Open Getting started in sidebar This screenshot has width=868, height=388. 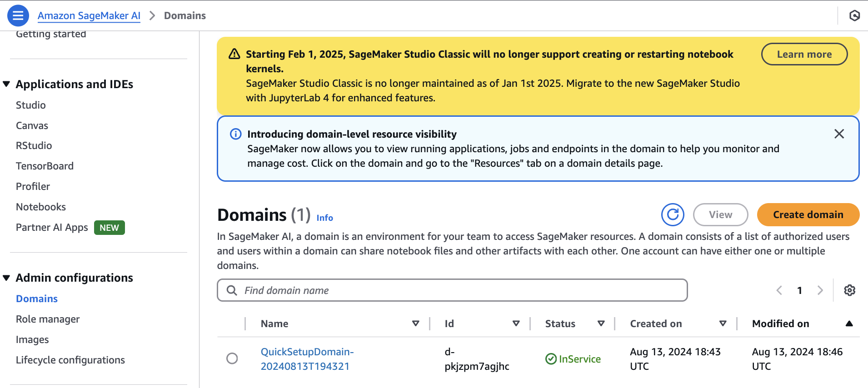tap(51, 34)
